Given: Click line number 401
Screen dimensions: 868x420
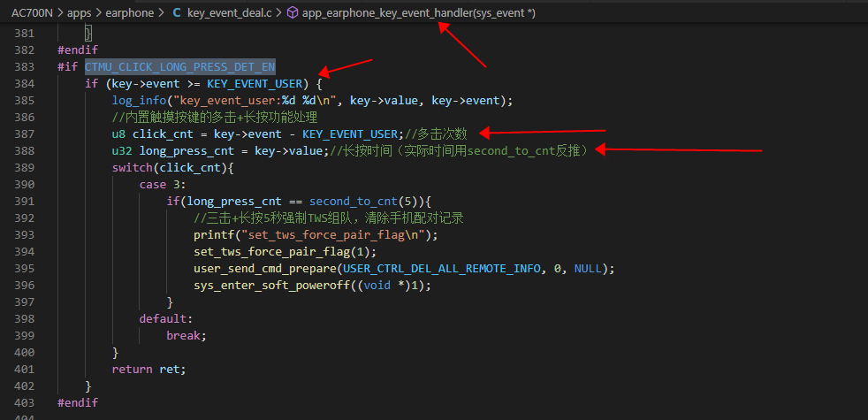Looking at the screenshot, I should 25,369.
